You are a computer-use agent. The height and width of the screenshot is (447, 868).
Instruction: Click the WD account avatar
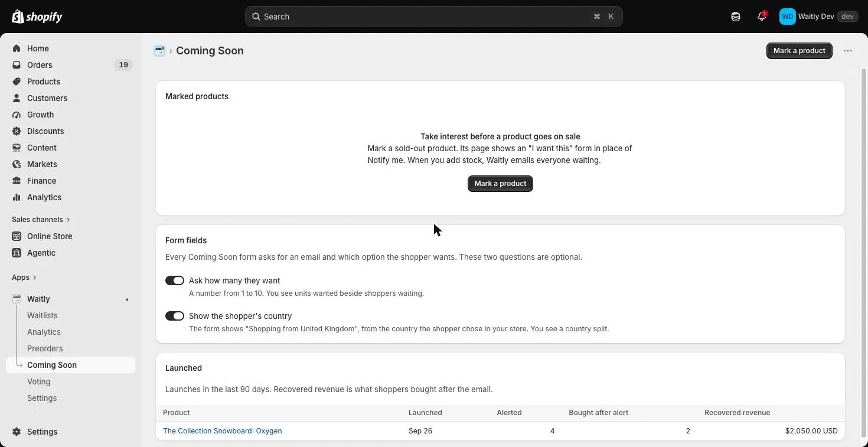[x=787, y=17]
